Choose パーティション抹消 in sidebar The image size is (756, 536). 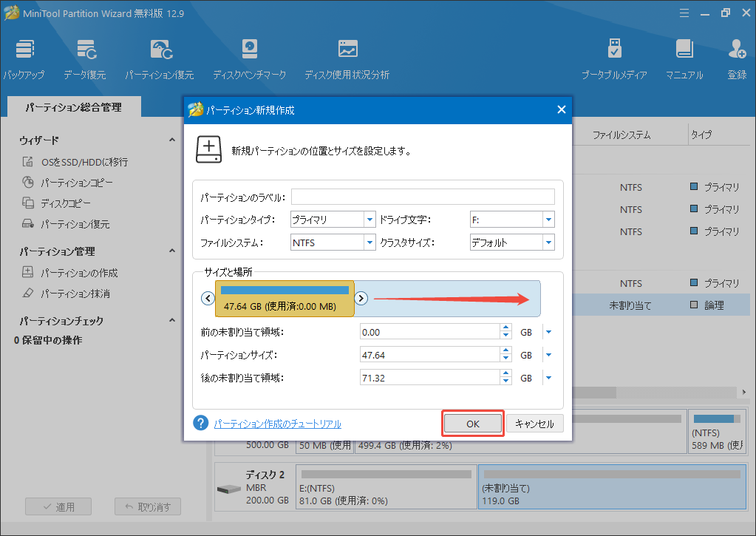(x=66, y=294)
